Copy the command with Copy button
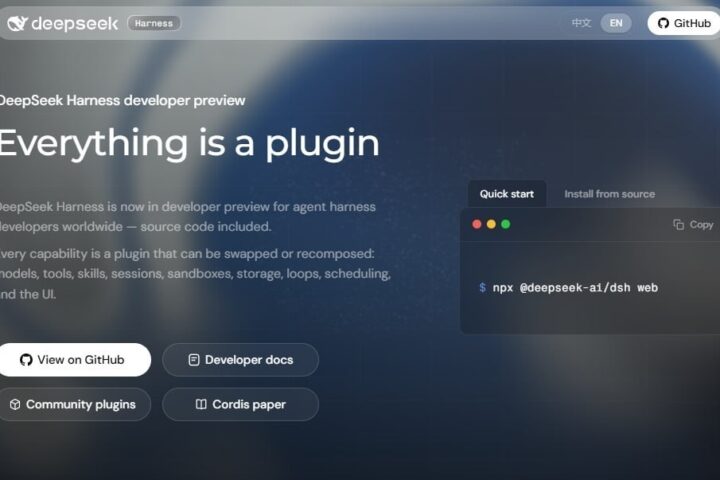The height and width of the screenshot is (480, 720). pos(693,225)
